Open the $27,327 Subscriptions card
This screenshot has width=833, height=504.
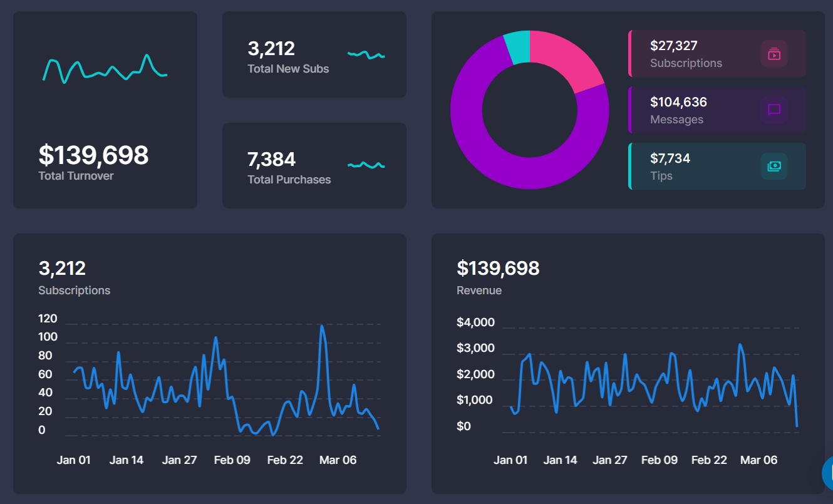pos(717,54)
